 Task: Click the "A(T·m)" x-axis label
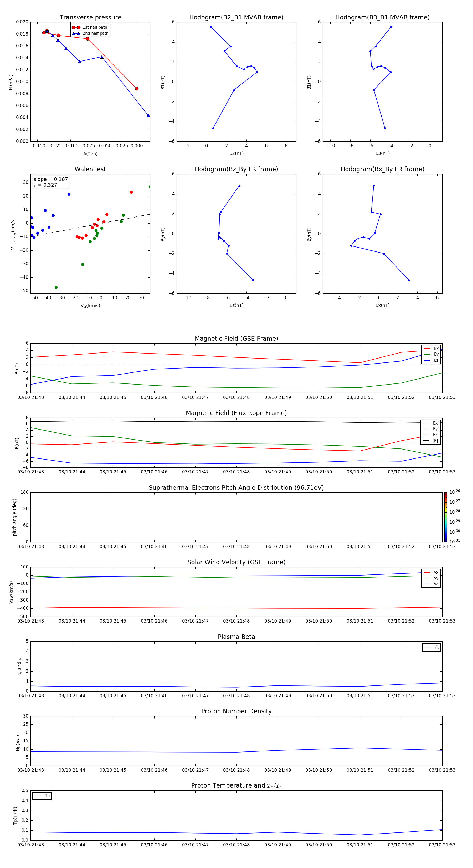pos(90,154)
